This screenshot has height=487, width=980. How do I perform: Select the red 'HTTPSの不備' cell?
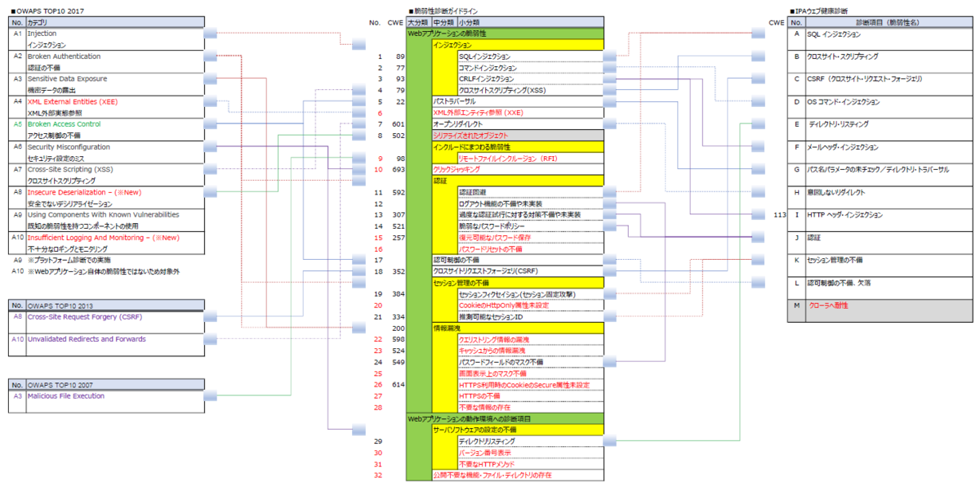(530, 395)
